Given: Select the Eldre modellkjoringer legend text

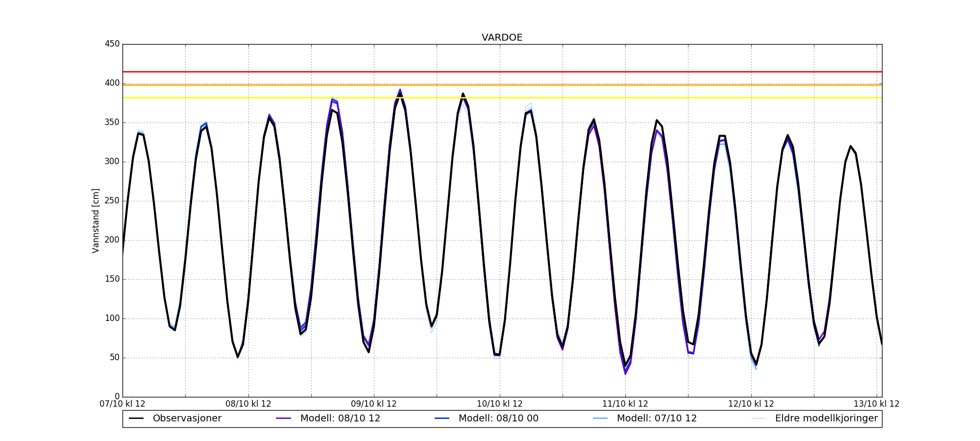Looking at the screenshot, I should [826, 418].
